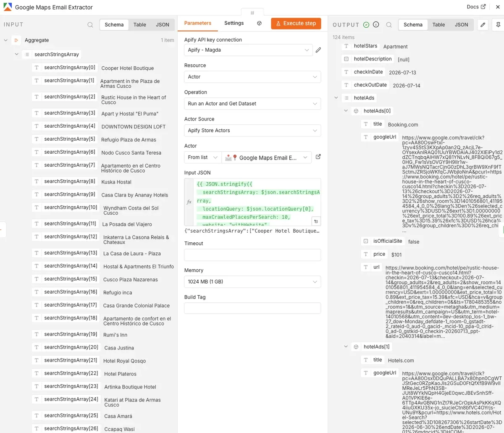Open the Apify API key connection dropdown
This screenshot has height=433, width=504.
(248, 50)
